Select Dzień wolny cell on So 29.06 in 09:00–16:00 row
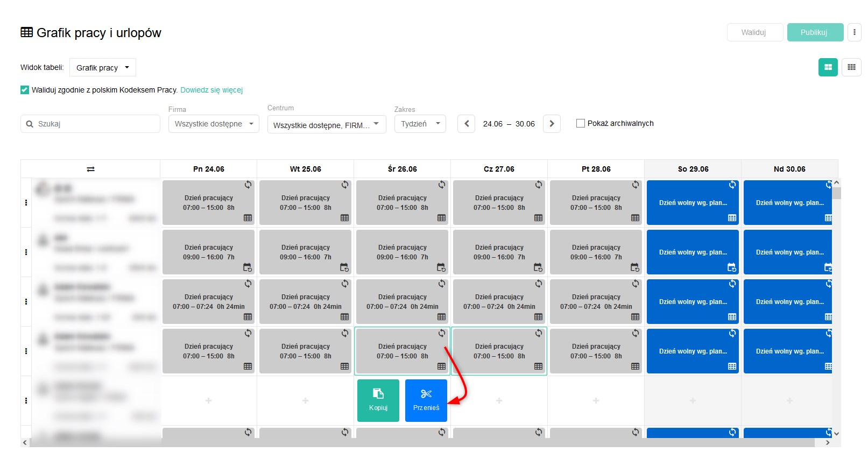Viewport: 868px width, 452px height. pyautogui.click(x=693, y=252)
